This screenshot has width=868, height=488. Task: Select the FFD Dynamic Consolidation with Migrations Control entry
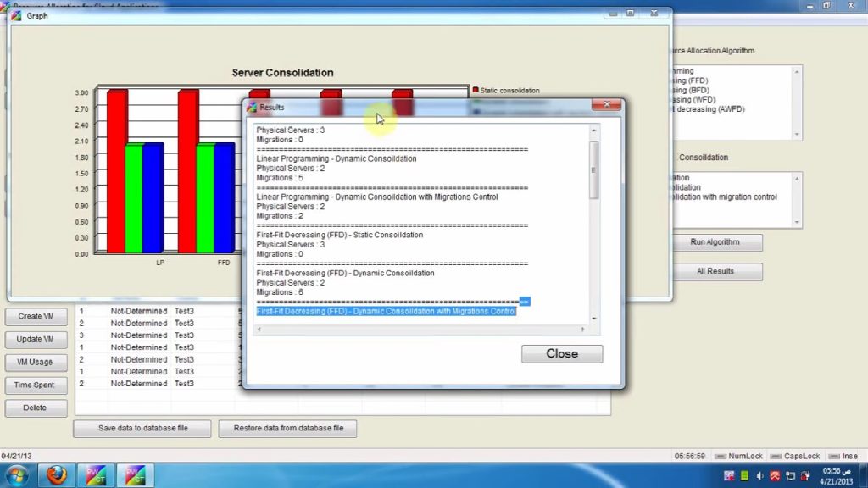tap(386, 311)
